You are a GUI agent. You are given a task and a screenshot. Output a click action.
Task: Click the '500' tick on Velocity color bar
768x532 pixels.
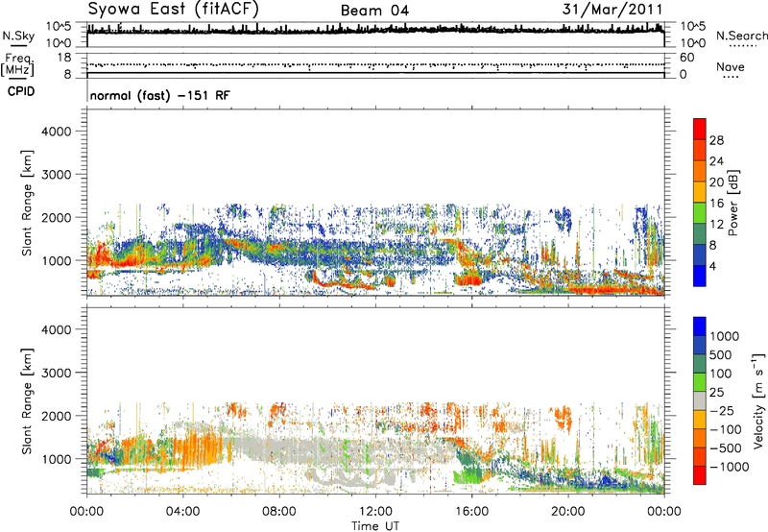click(x=722, y=354)
